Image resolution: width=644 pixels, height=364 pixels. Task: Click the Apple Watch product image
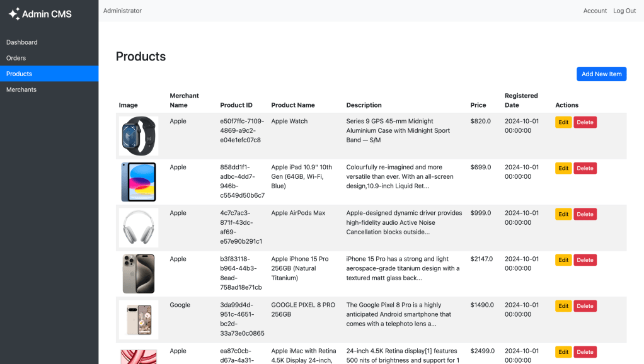(x=138, y=135)
